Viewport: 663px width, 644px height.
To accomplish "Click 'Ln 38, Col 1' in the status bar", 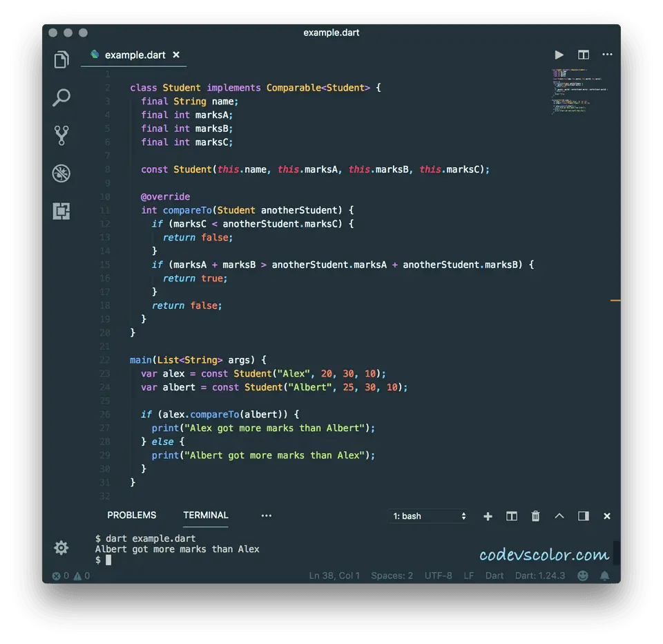I will pyautogui.click(x=334, y=576).
